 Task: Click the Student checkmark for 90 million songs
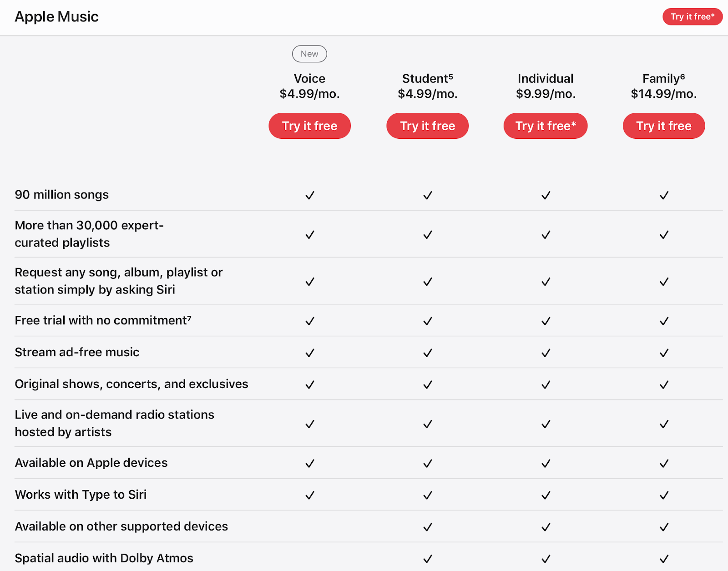428,195
